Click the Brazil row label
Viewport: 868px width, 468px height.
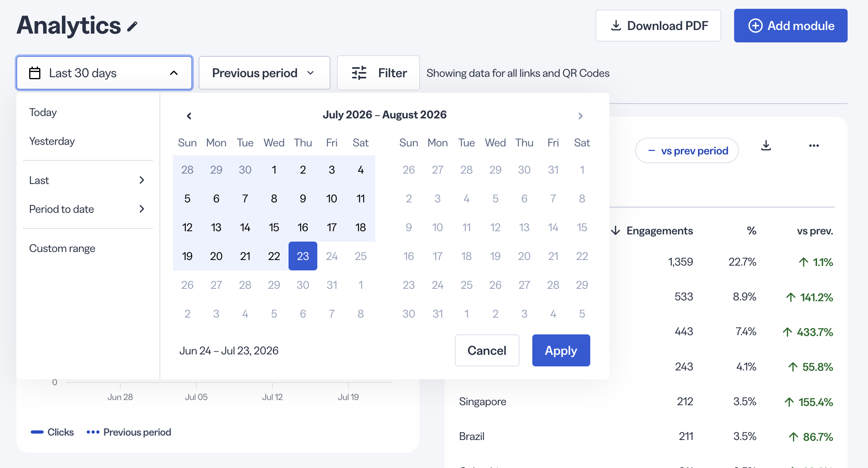[x=472, y=436]
